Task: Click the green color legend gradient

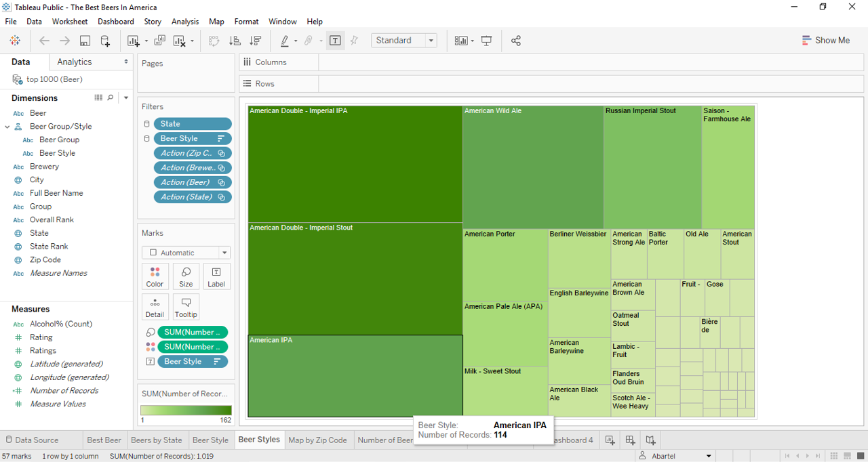Action: (186, 410)
